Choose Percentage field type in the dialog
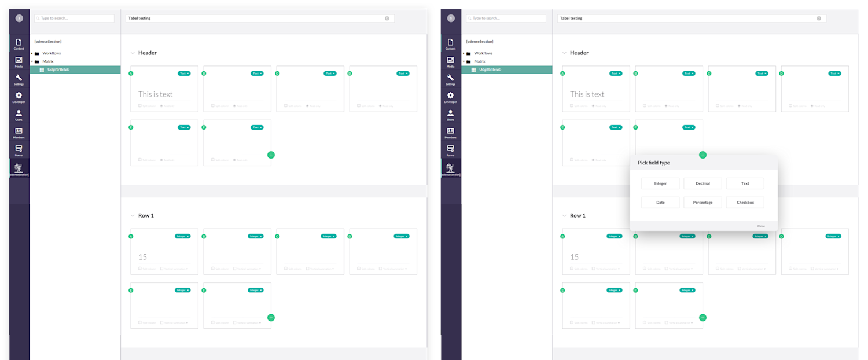This screenshot has height=360, width=868. pos(703,203)
